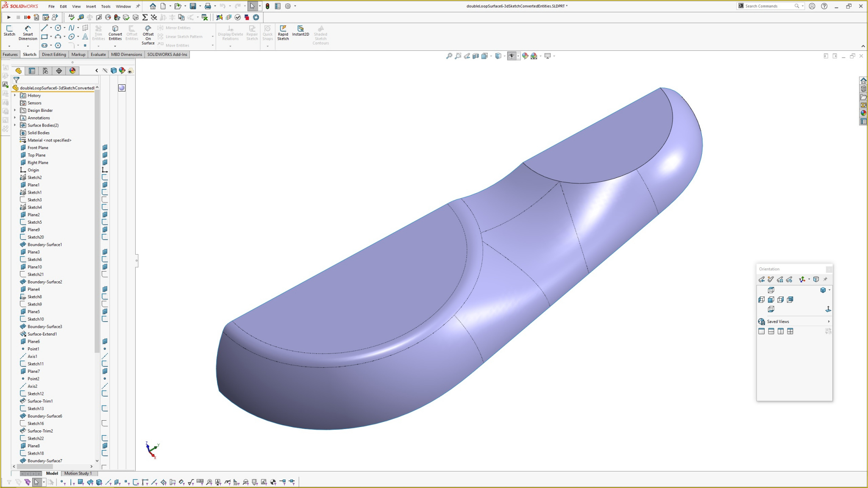Open dropdown arrow under Sketch command
The width and height of the screenshot is (868, 488).
pyautogui.click(x=9, y=46)
